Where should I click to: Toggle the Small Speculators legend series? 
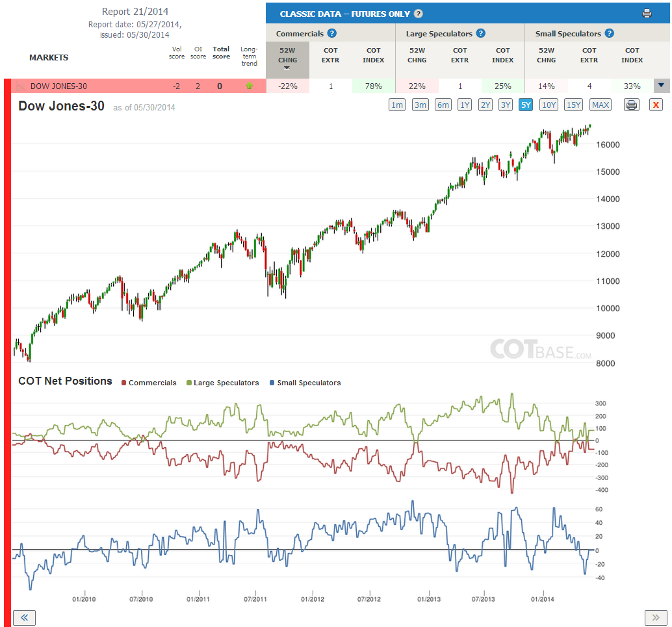coord(305,383)
